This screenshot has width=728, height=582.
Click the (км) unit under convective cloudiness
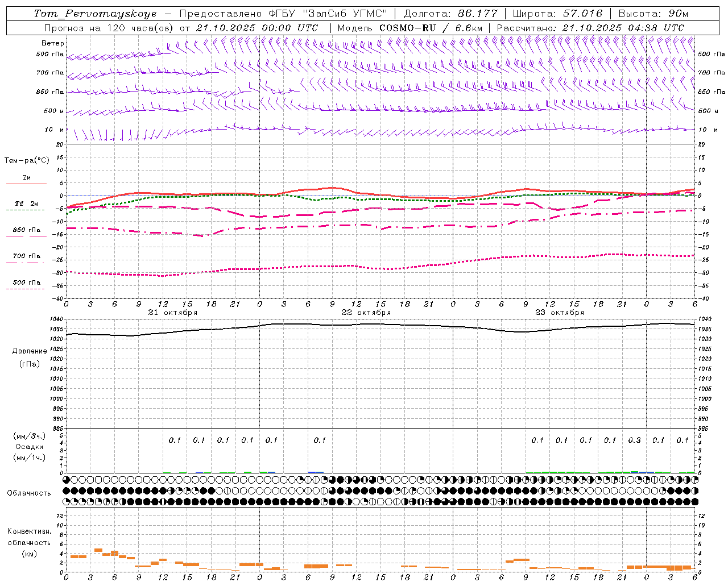click(x=30, y=554)
